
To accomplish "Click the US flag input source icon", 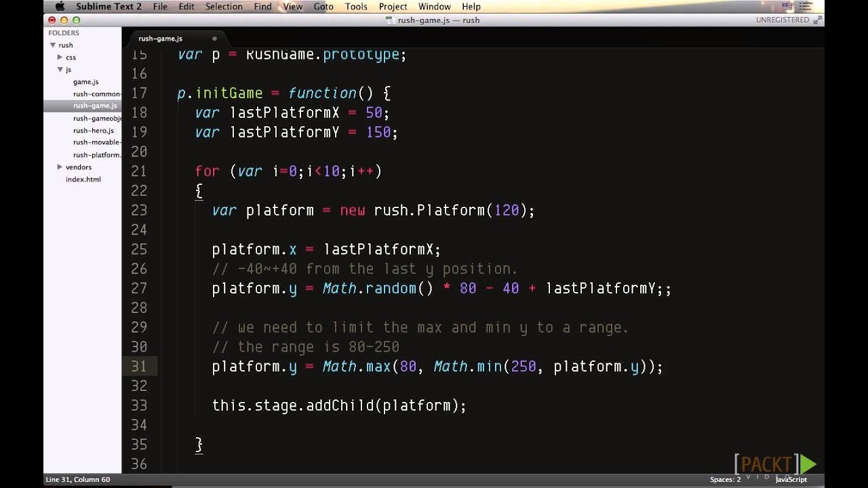I will pyautogui.click(x=787, y=7).
